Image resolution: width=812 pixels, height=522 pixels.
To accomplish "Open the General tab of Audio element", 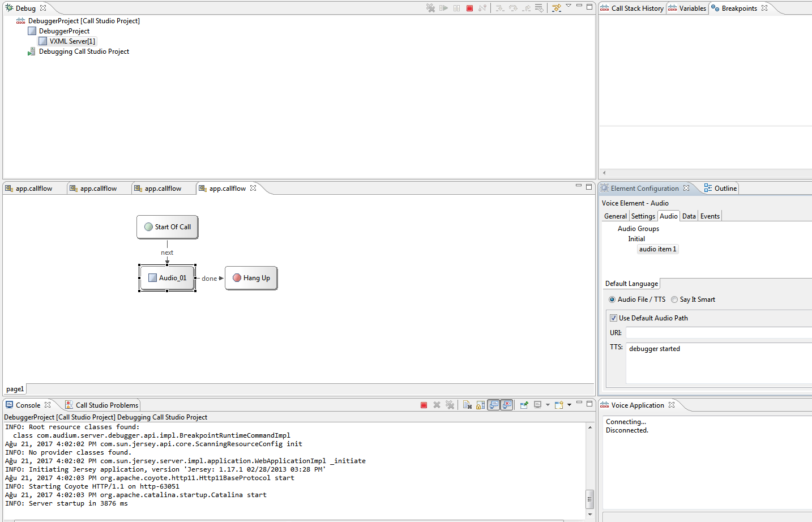I will (616, 216).
